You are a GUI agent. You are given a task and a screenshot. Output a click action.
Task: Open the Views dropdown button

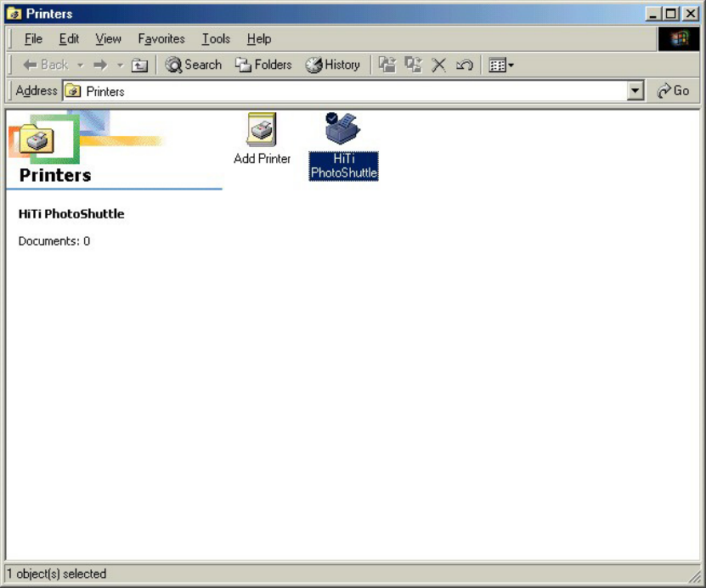(x=501, y=65)
